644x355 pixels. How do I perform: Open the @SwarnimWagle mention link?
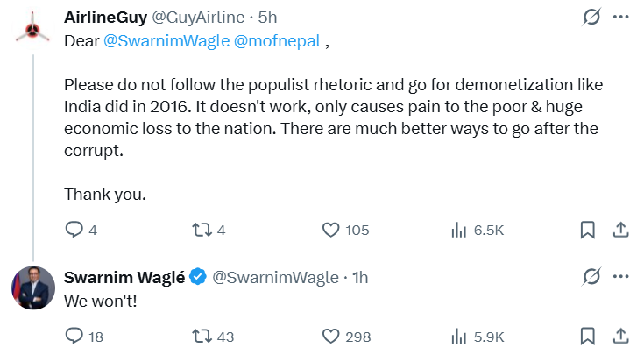166,40
